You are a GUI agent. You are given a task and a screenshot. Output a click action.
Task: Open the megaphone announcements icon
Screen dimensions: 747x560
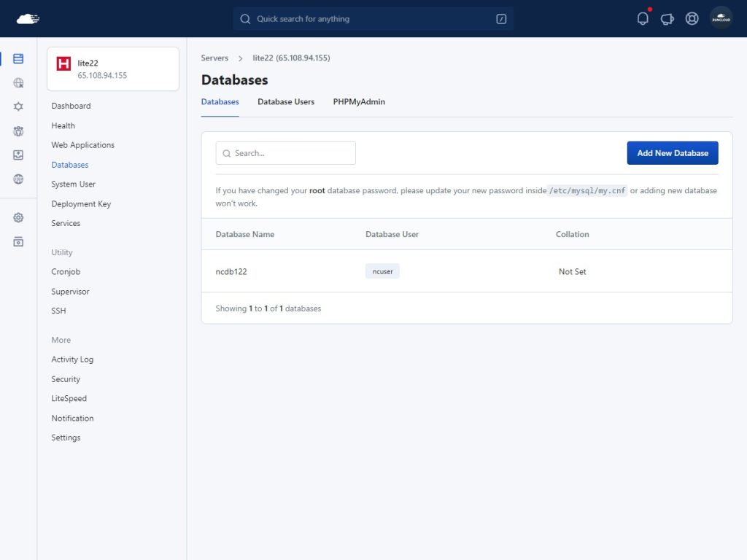[667, 19]
